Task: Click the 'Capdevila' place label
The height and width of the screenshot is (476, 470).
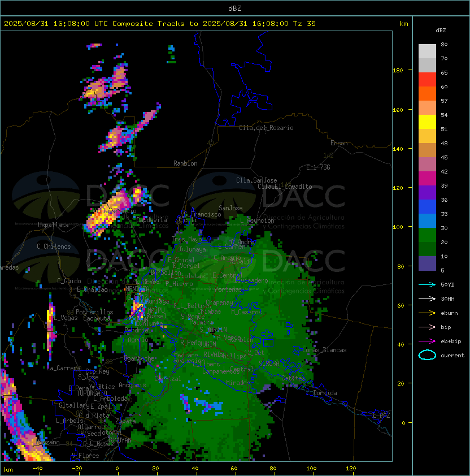Action: coord(152,220)
